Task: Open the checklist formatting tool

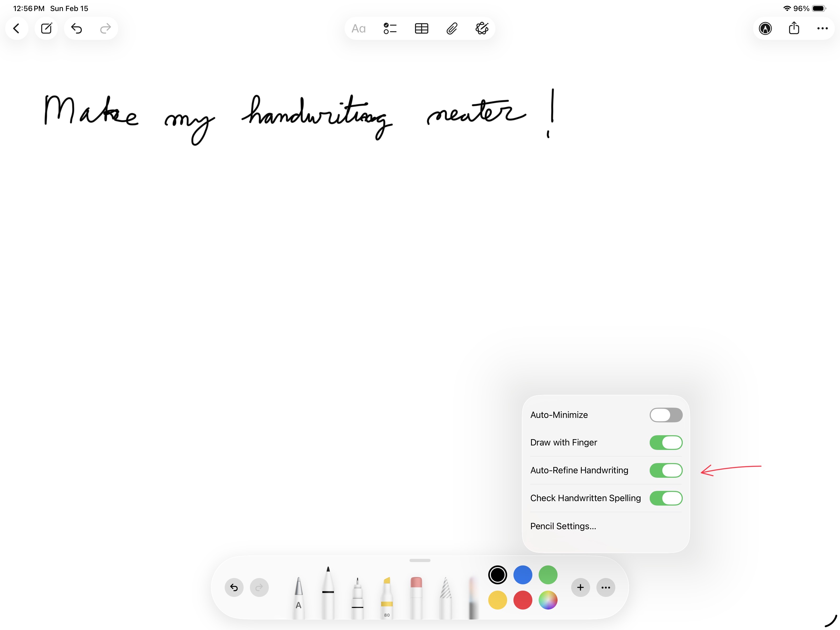Action: [x=390, y=28]
